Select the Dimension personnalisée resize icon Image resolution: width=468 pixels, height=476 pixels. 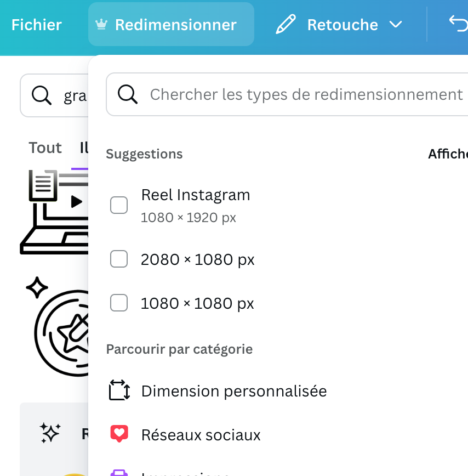coord(119,390)
